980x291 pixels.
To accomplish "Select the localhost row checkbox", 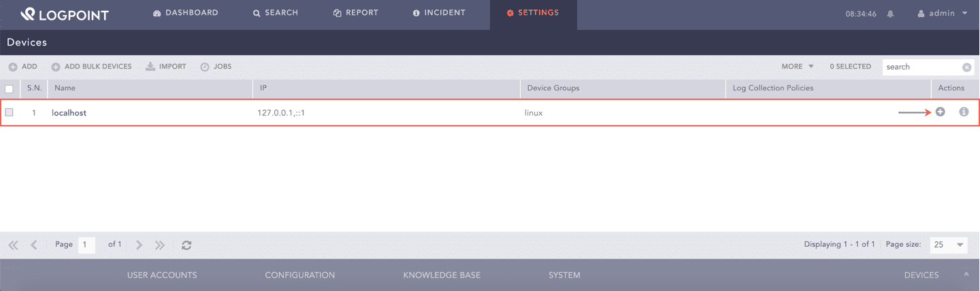I will [x=10, y=113].
